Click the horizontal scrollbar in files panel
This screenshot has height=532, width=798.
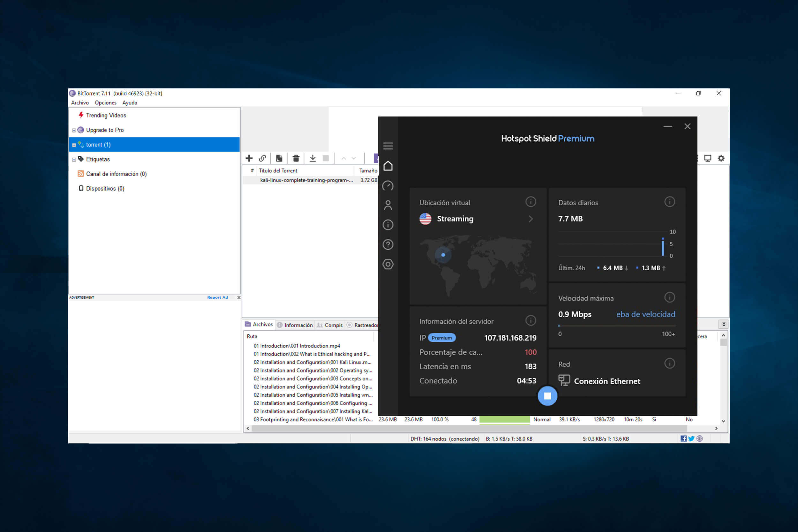(469, 428)
